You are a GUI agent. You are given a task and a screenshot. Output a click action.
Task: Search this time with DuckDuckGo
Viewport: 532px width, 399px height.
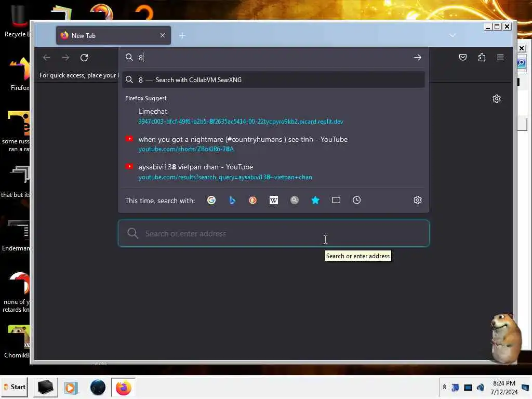pyautogui.click(x=253, y=200)
